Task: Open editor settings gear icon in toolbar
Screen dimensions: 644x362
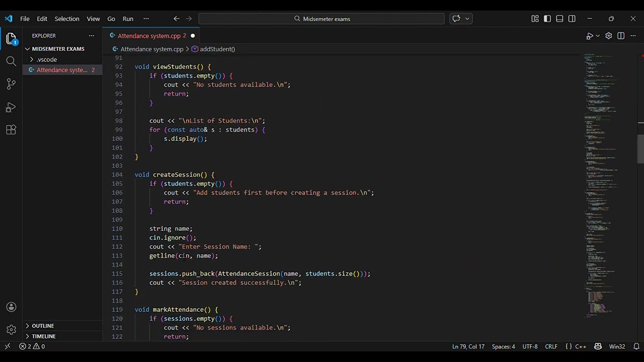Action: tap(608, 36)
